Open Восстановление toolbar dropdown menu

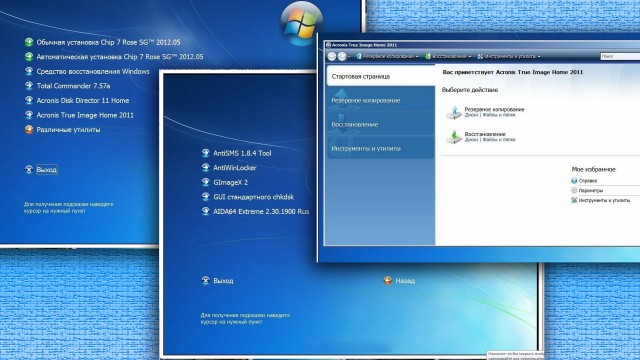pos(448,56)
